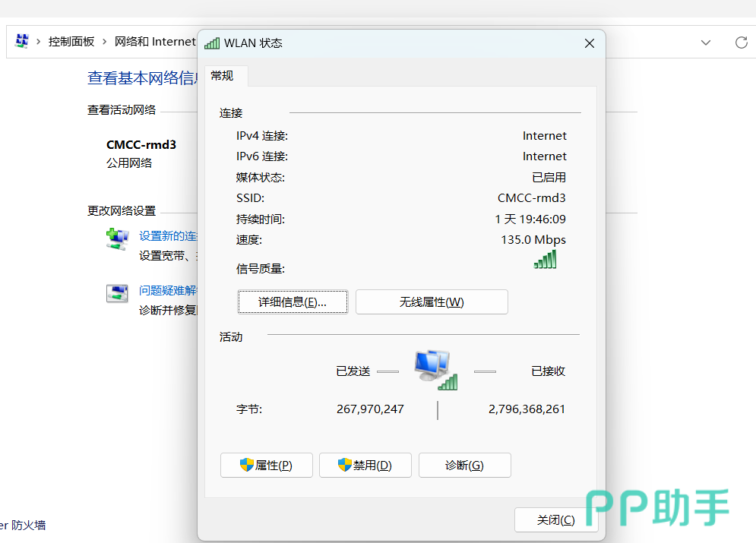Screen dimensions: 756x543
Task: Run diagnostics with 诊断(G) button
Action: (x=464, y=466)
